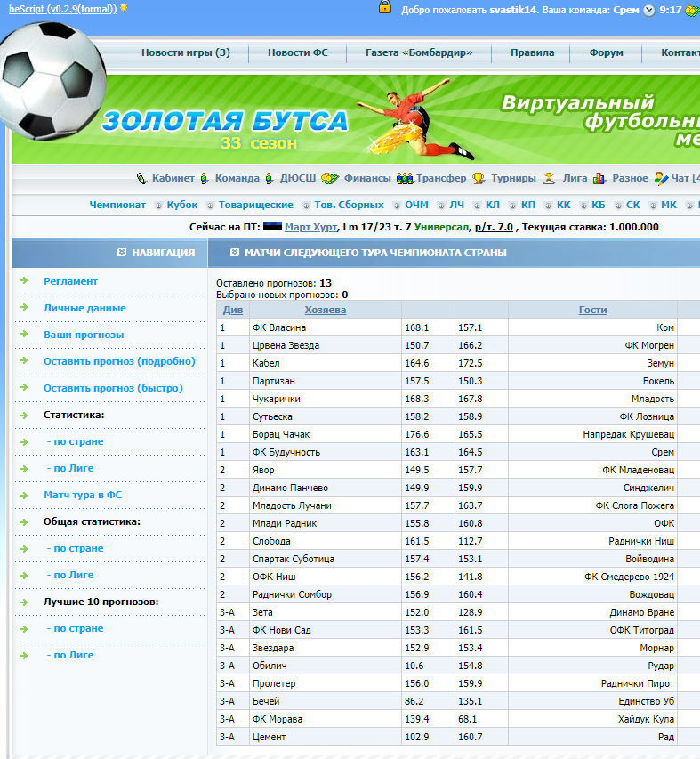The image size is (700, 759).
Task: Open ОЧМ tournament link
Action: pyautogui.click(x=416, y=205)
